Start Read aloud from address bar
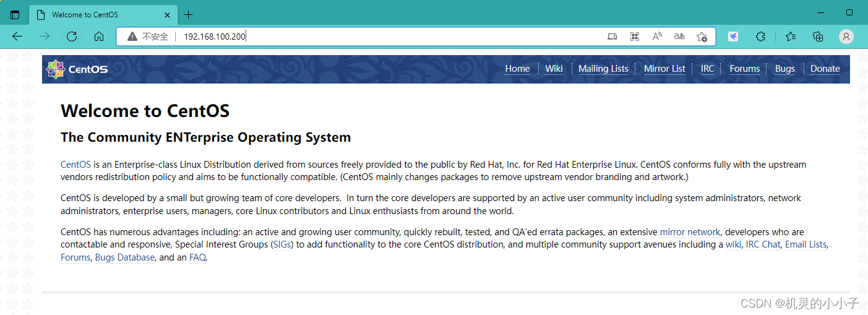 [x=657, y=37]
